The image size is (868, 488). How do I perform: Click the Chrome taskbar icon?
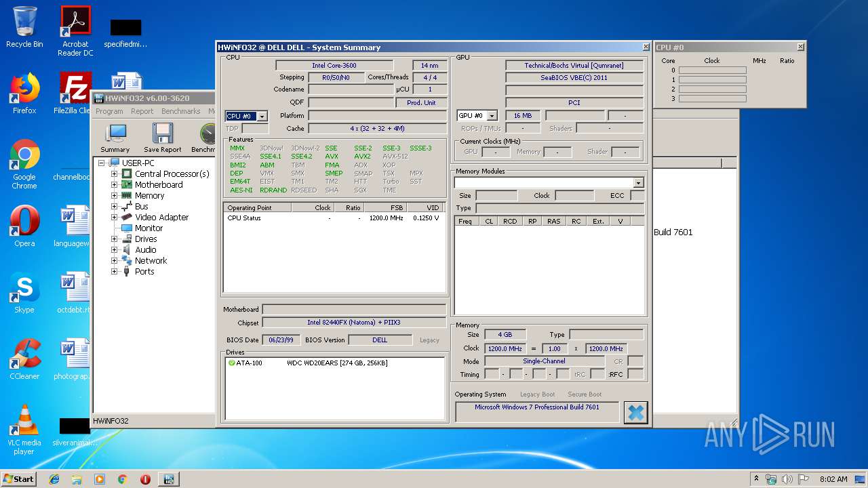click(122, 479)
